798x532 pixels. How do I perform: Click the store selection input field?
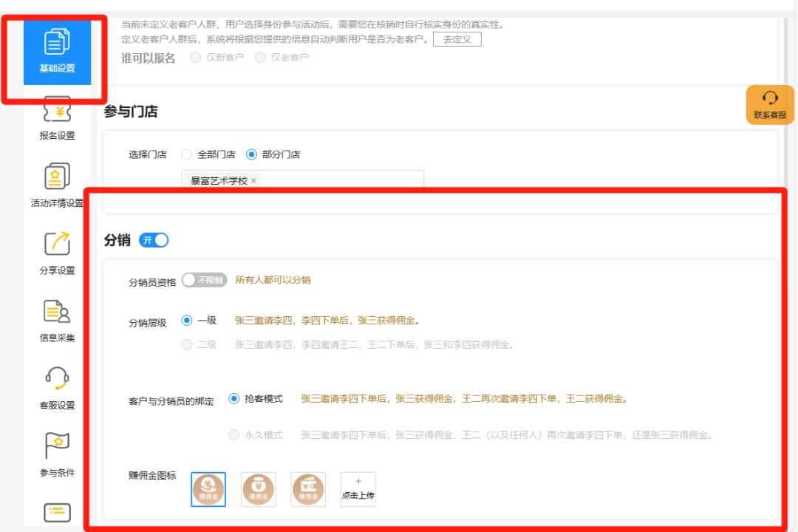pyautogui.click(x=347, y=180)
